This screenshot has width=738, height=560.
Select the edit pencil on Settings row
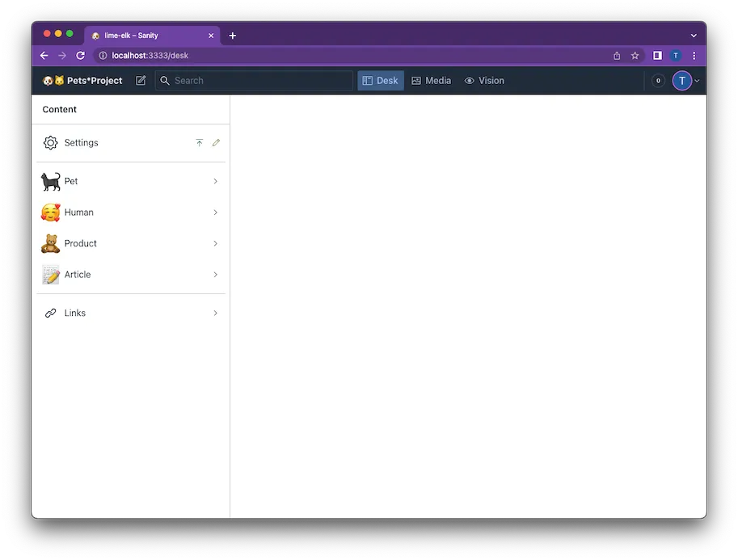click(x=215, y=142)
